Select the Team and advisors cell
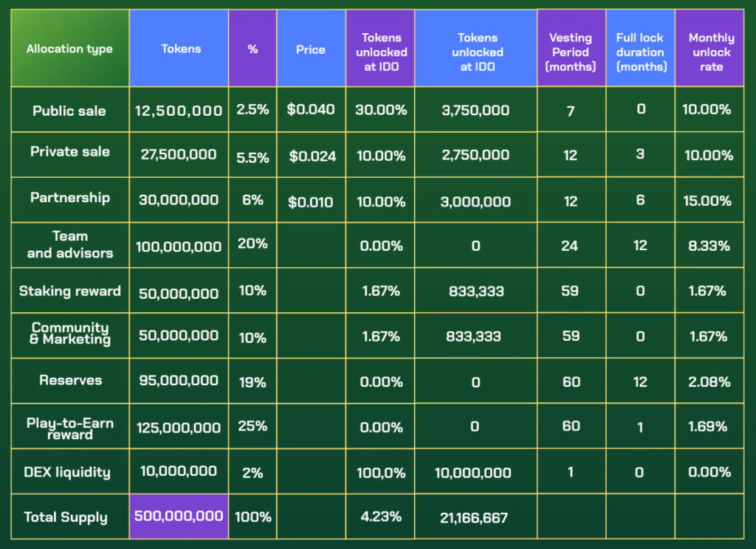The width and height of the screenshot is (756, 549). click(x=69, y=245)
